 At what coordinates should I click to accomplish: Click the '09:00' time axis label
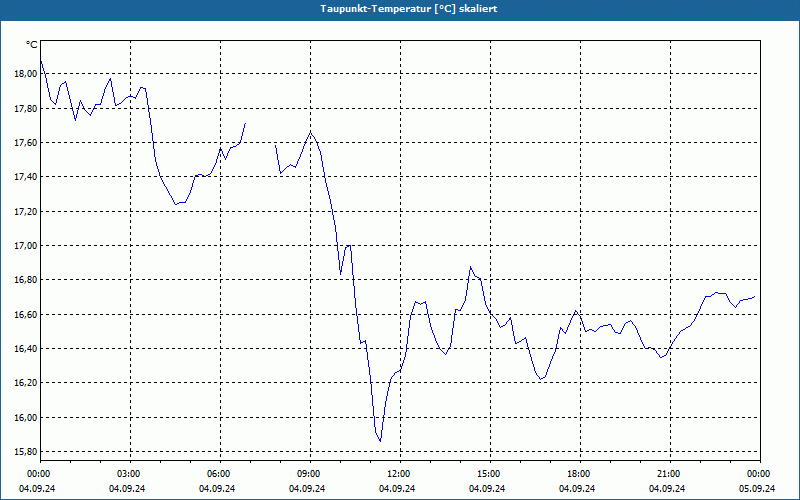click(x=310, y=474)
